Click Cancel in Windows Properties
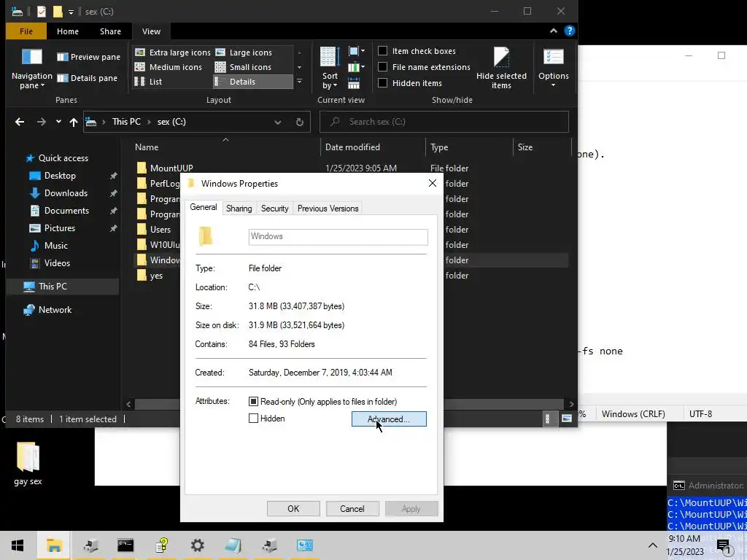747x560 pixels. click(352, 508)
